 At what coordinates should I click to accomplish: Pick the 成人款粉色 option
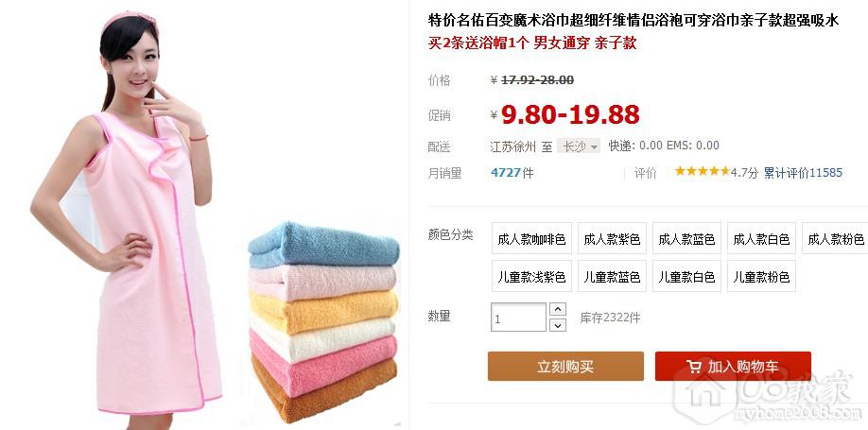click(835, 238)
